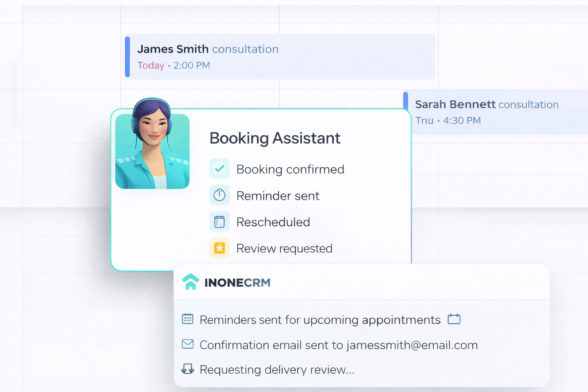Click the Review requested star icon
The width and height of the screenshot is (588, 392).
[219, 248]
